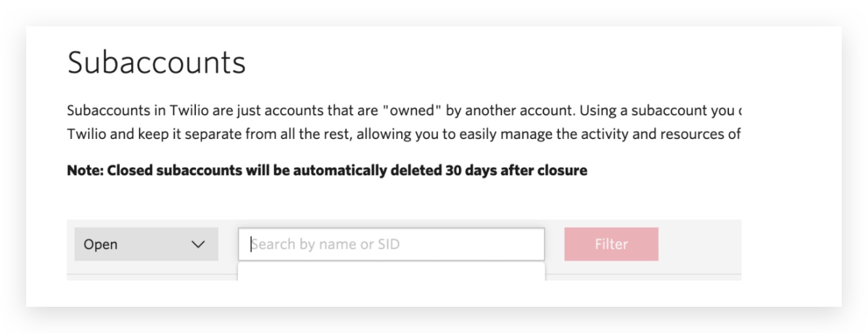Image resolution: width=868 pixels, height=333 pixels.
Task: Click the first line of Subaccounts description
Action: click(x=404, y=110)
